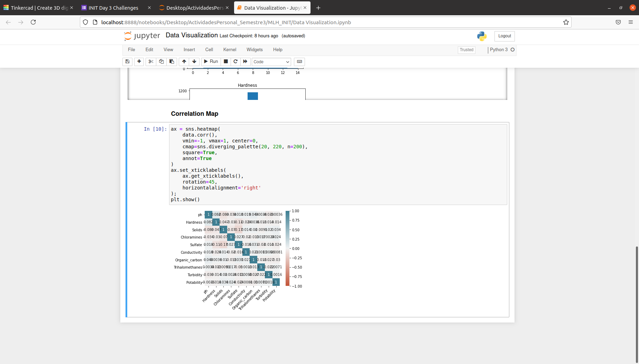Viewport: 639px width, 364px height.
Task: Move the selected cell down
Action: (194, 62)
